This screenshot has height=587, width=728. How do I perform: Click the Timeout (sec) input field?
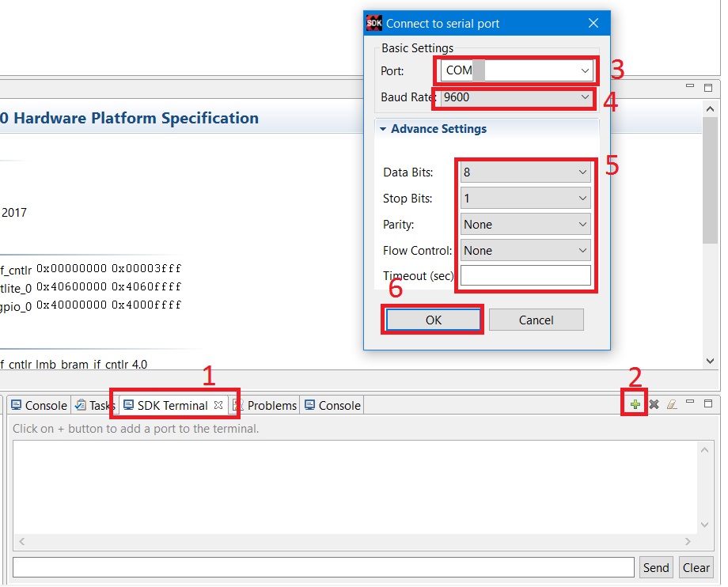coord(525,275)
